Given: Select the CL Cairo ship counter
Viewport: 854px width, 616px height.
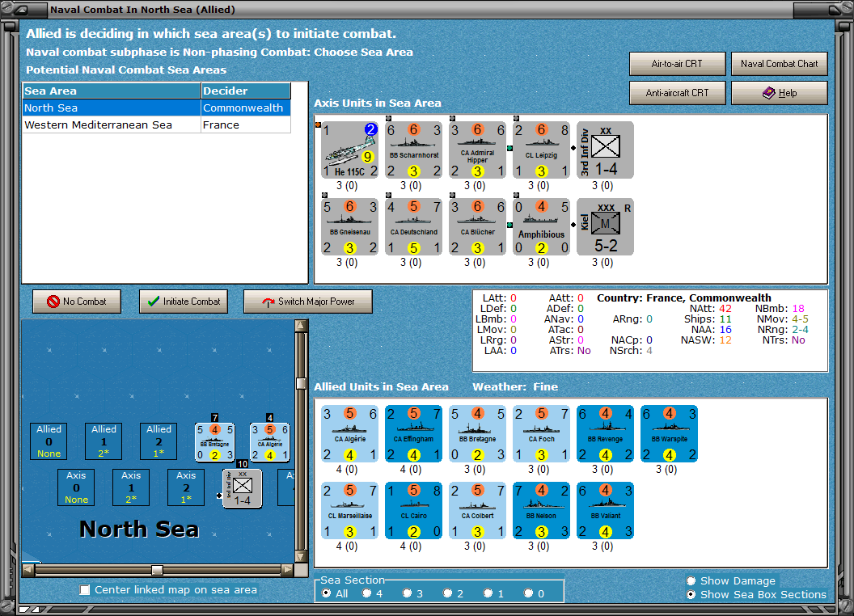Looking at the screenshot, I should click(413, 510).
